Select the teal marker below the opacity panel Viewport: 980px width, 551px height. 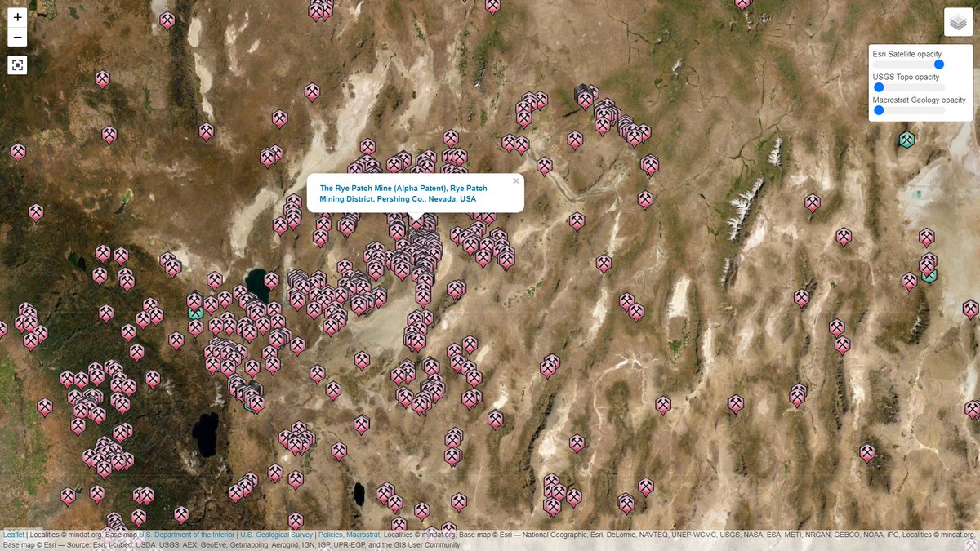point(906,139)
